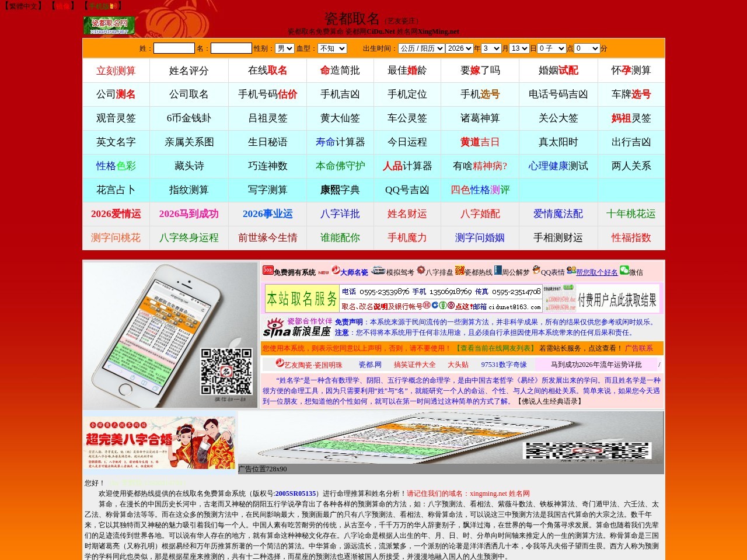Viewport: 747px width, 560px height.
Task: Open the 手机版 mobile link
Action: [x=99, y=5]
